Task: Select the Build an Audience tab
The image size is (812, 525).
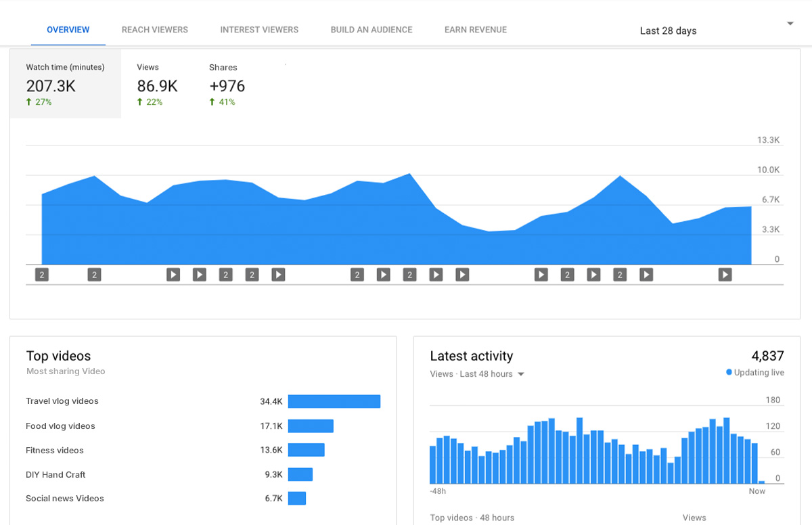Action: [x=371, y=30]
